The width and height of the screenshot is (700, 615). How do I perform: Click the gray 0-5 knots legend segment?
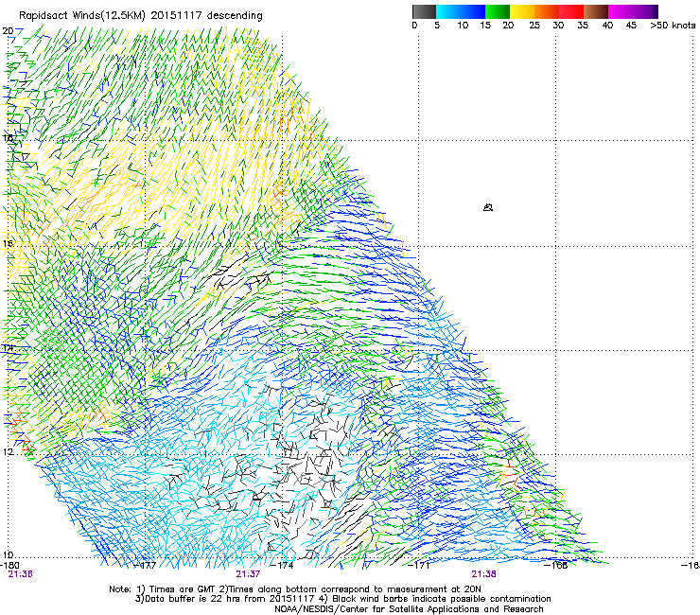(x=424, y=11)
